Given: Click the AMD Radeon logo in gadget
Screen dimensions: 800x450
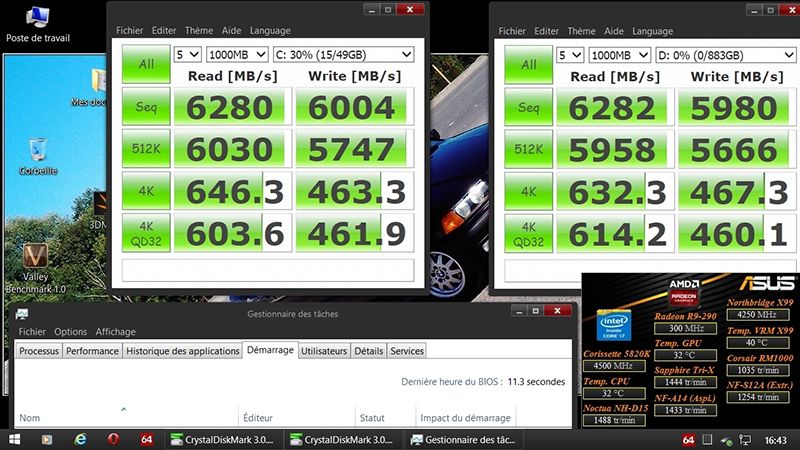Looking at the screenshot, I should point(685,293).
